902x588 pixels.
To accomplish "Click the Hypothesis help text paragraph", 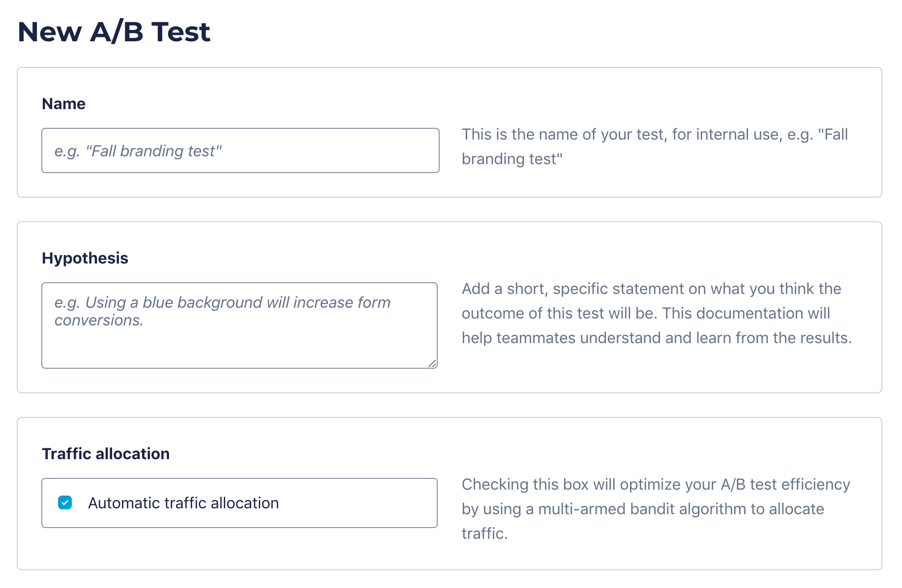I will pos(656,313).
